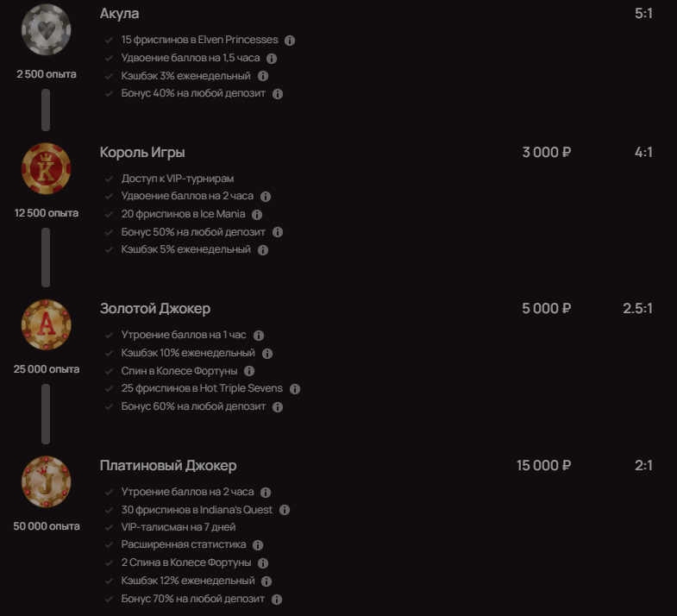Click info icon beside Elven Princesses freespins
Image resolution: width=677 pixels, height=616 pixels.
pyautogui.click(x=290, y=41)
